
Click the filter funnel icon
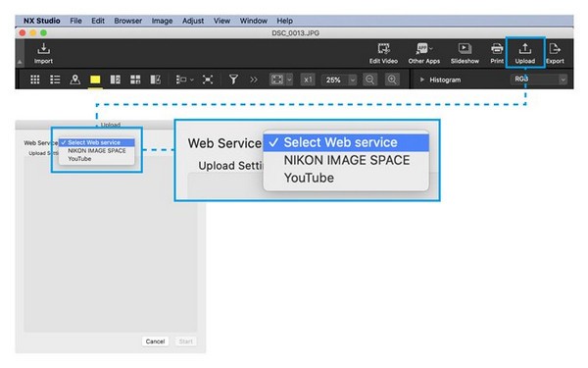pos(233,79)
